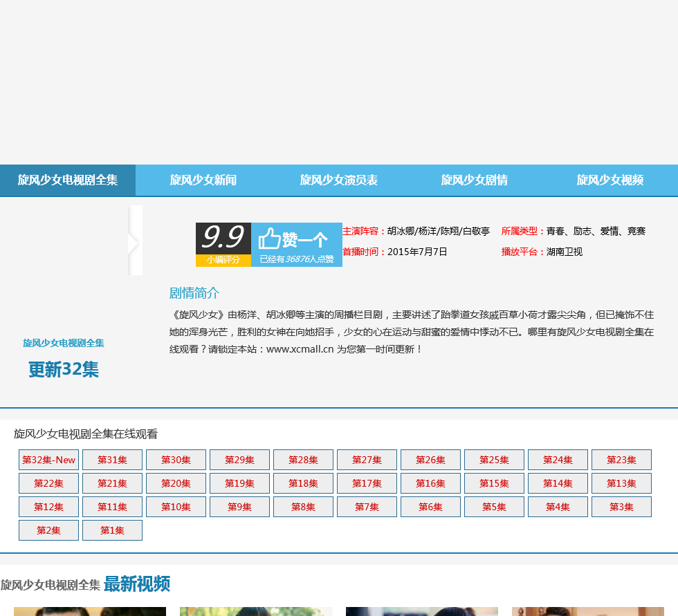Screen dimensions: 678x616
Task: Select episode 第23集
Action: click(621, 460)
